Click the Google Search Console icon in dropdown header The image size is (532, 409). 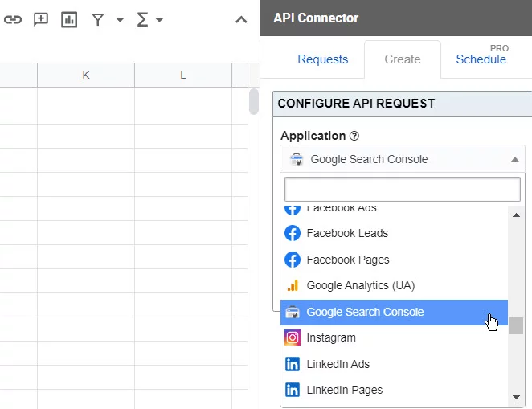pos(297,159)
